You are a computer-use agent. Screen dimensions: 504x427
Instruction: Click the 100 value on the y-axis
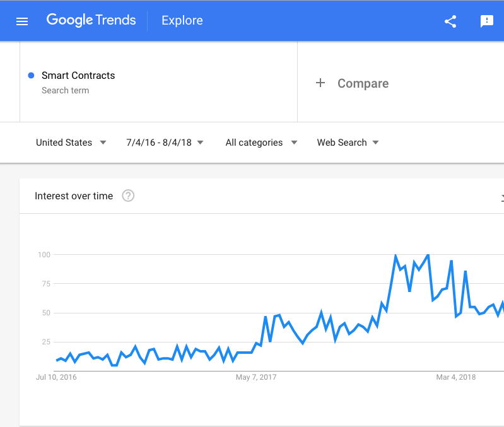point(44,255)
